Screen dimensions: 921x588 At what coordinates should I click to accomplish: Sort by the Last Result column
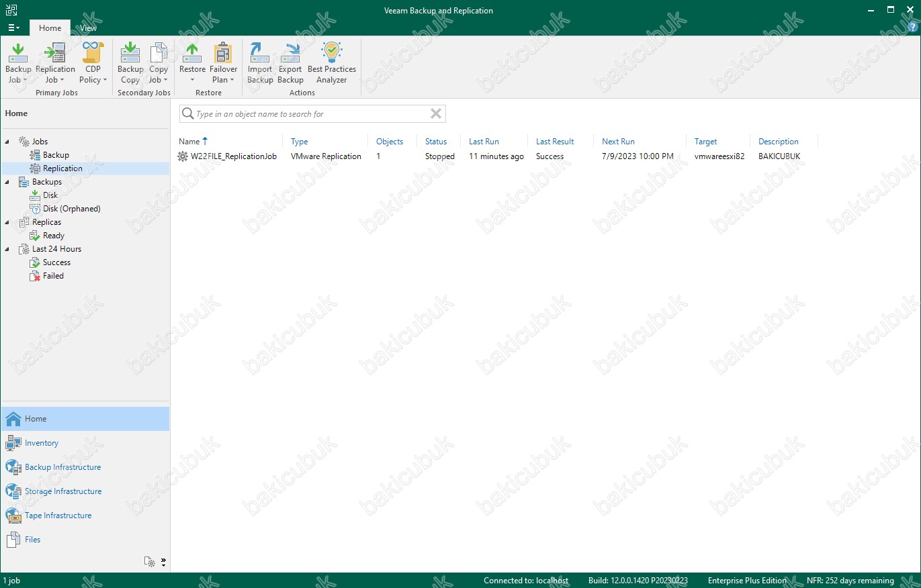pos(555,142)
